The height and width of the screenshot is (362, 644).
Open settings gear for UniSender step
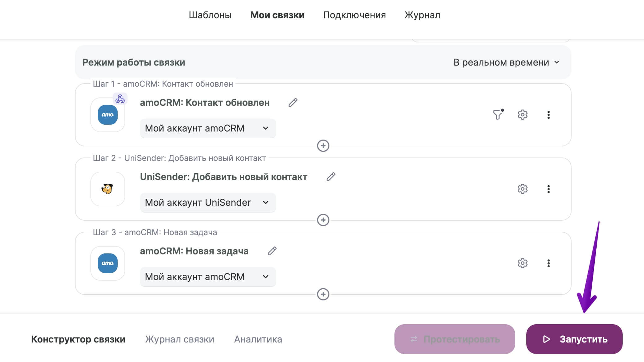point(523,189)
